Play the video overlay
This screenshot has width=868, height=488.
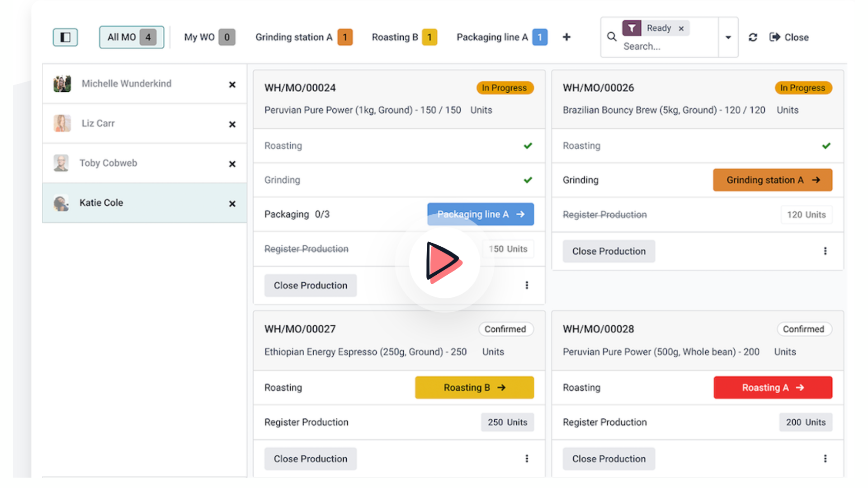(x=444, y=263)
